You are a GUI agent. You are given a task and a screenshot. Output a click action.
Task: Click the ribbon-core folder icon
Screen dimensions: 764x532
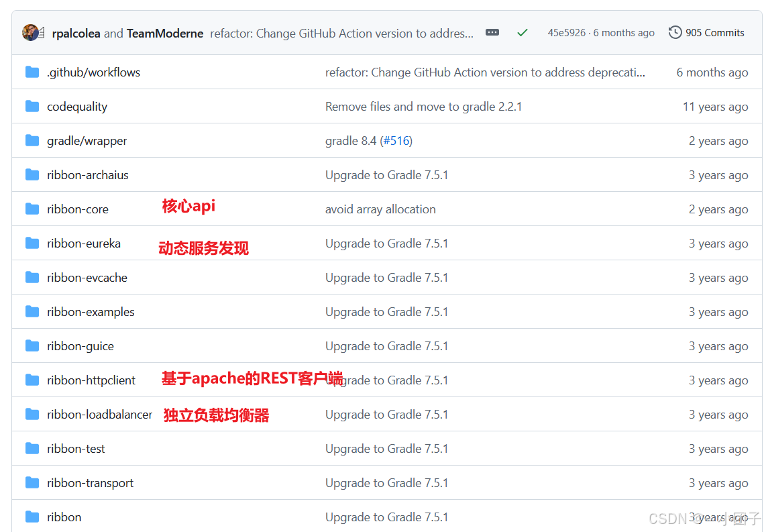coord(32,209)
